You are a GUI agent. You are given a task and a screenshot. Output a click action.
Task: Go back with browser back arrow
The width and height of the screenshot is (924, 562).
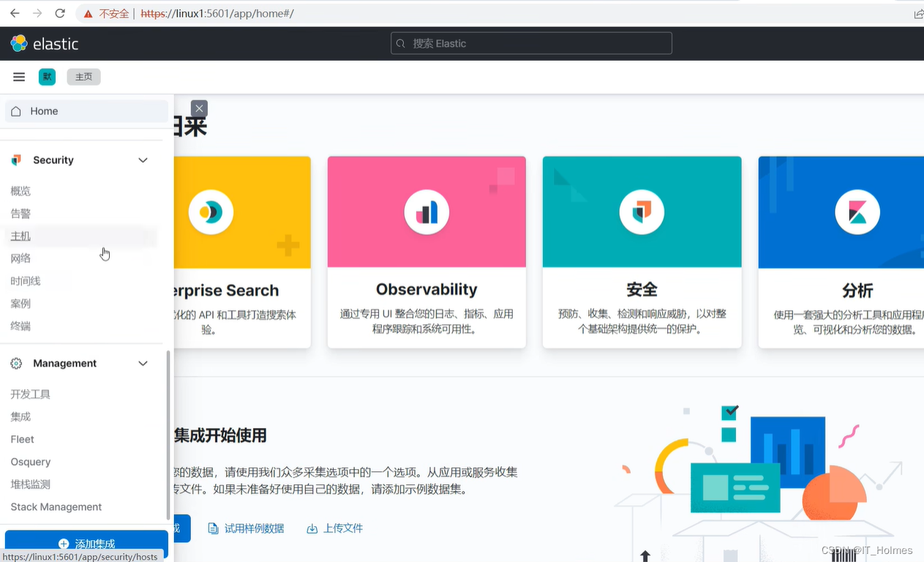(x=15, y=13)
